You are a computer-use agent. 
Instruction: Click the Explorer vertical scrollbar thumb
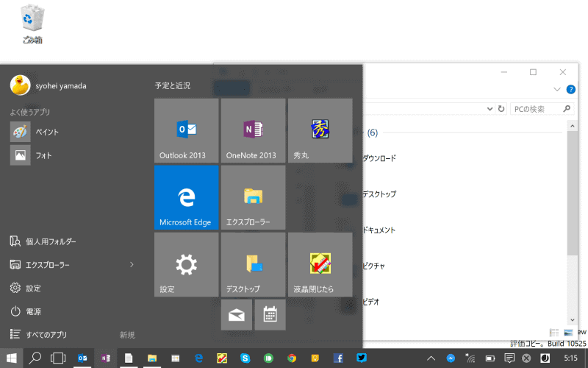(573, 193)
